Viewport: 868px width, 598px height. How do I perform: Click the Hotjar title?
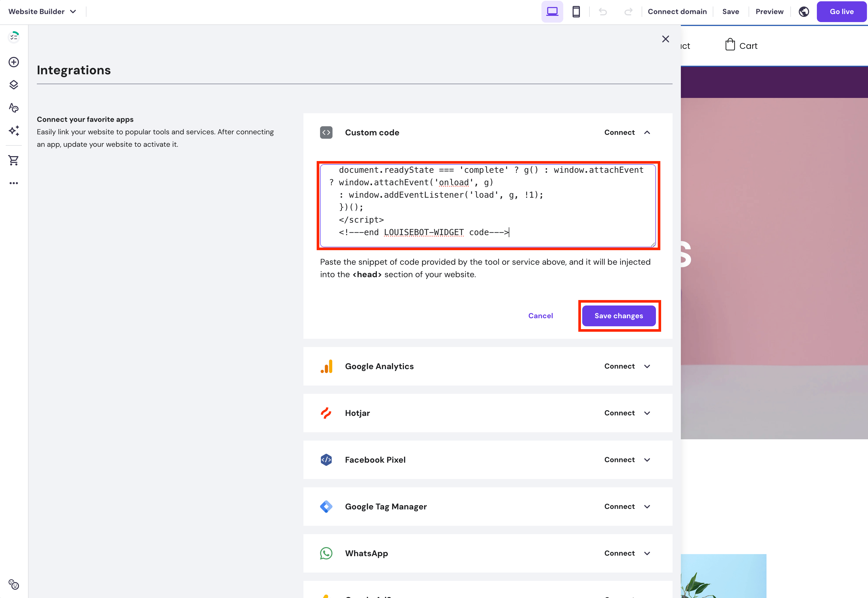click(357, 413)
